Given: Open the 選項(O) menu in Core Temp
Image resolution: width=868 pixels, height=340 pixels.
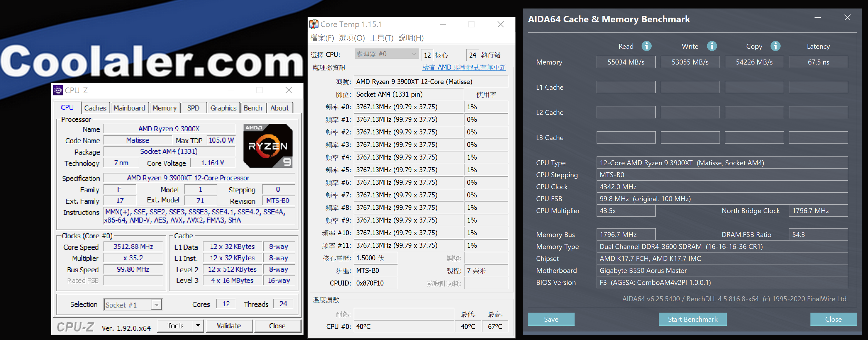Looking at the screenshot, I should click(x=352, y=38).
